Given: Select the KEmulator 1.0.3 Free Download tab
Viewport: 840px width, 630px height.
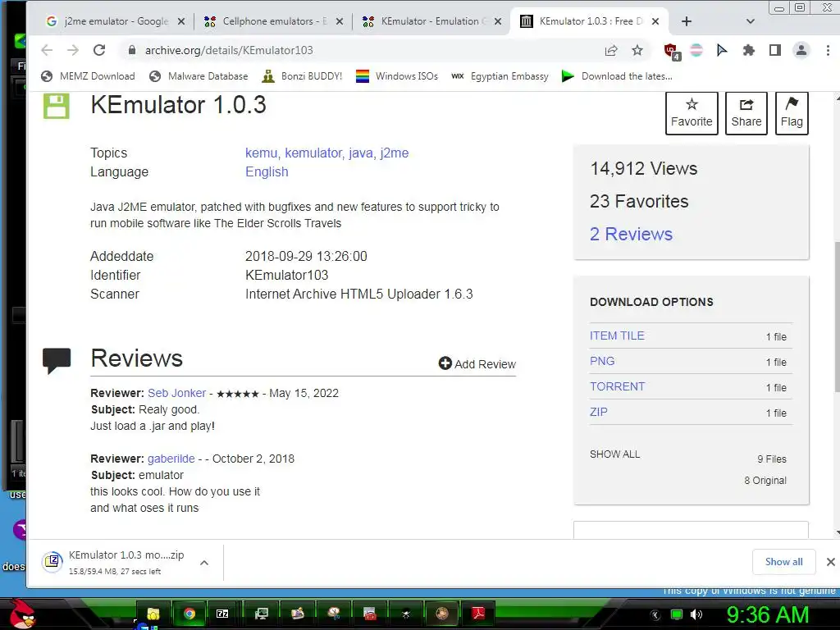Looking at the screenshot, I should click(590, 21).
